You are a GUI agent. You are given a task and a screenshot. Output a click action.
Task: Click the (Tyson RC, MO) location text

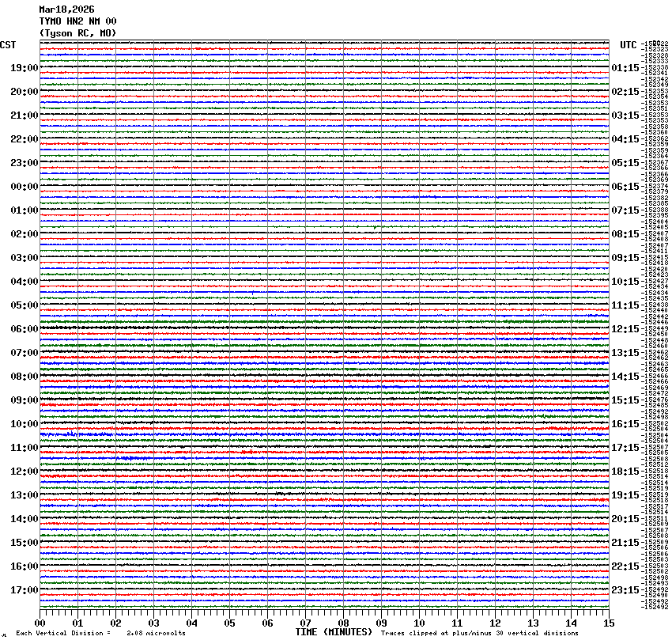(77, 32)
